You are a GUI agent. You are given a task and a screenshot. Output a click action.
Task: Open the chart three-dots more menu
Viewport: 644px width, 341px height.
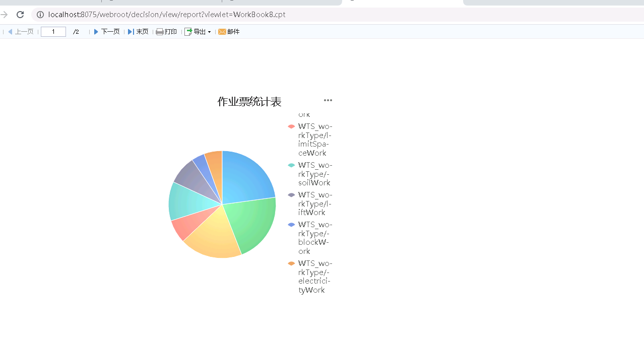coord(328,100)
